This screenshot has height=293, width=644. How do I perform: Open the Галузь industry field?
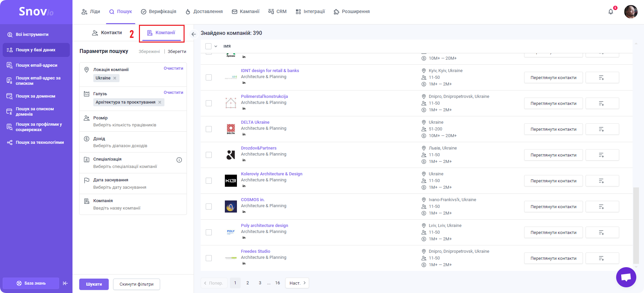(133, 99)
